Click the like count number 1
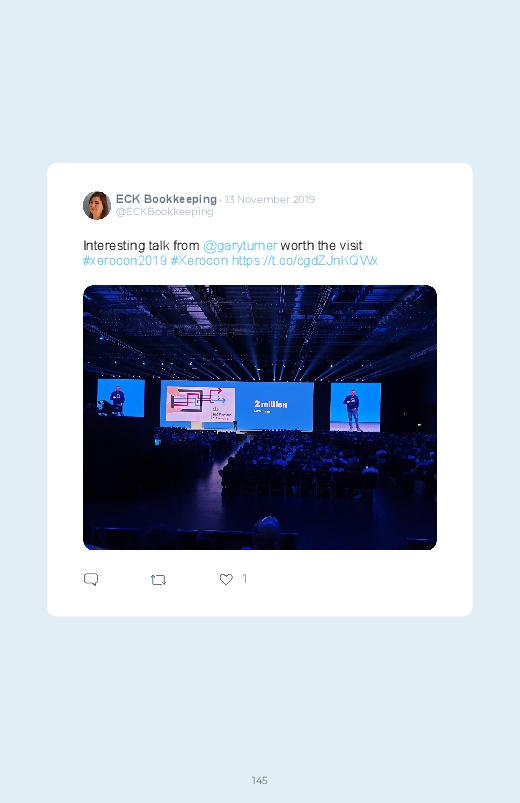The height and width of the screenshot is (803, 520). pos(245,579)
